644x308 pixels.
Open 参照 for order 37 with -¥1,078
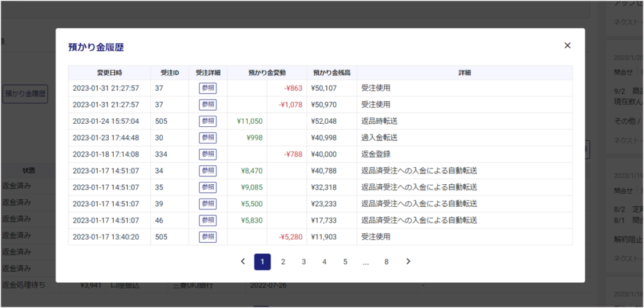point(208,104)
